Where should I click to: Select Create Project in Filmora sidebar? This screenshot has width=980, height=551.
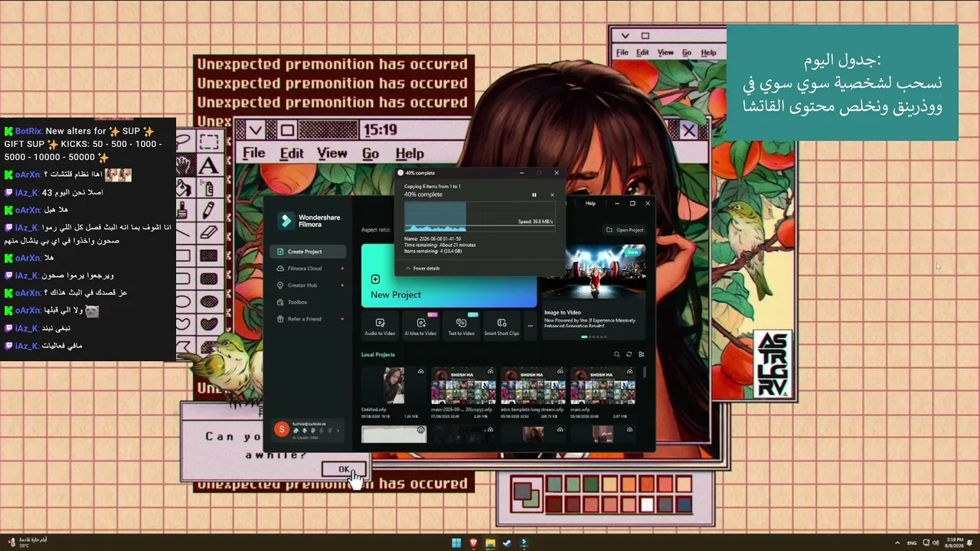point(308,252)
